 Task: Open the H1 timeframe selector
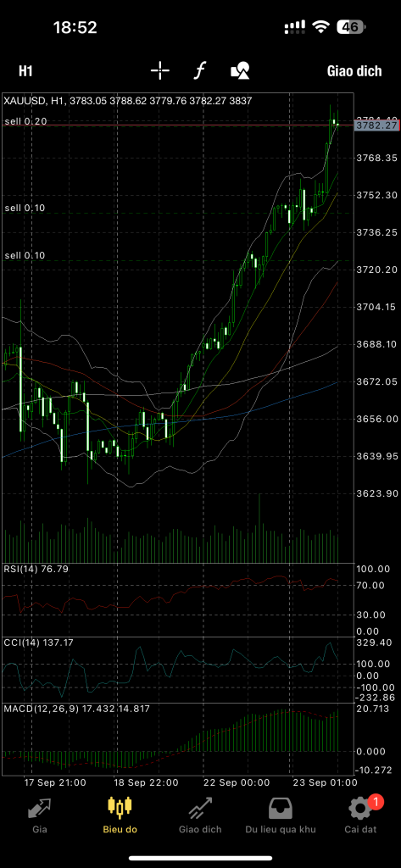click(25, 71)
